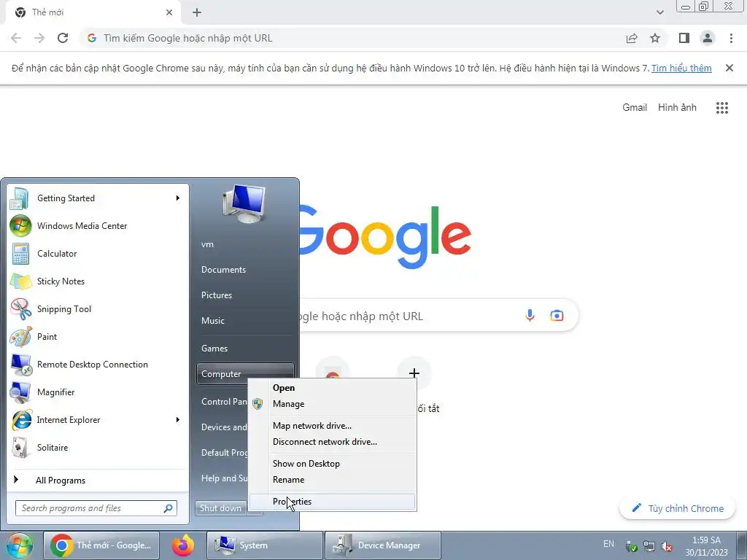Launch Windows Media Center

coord(98,226)
